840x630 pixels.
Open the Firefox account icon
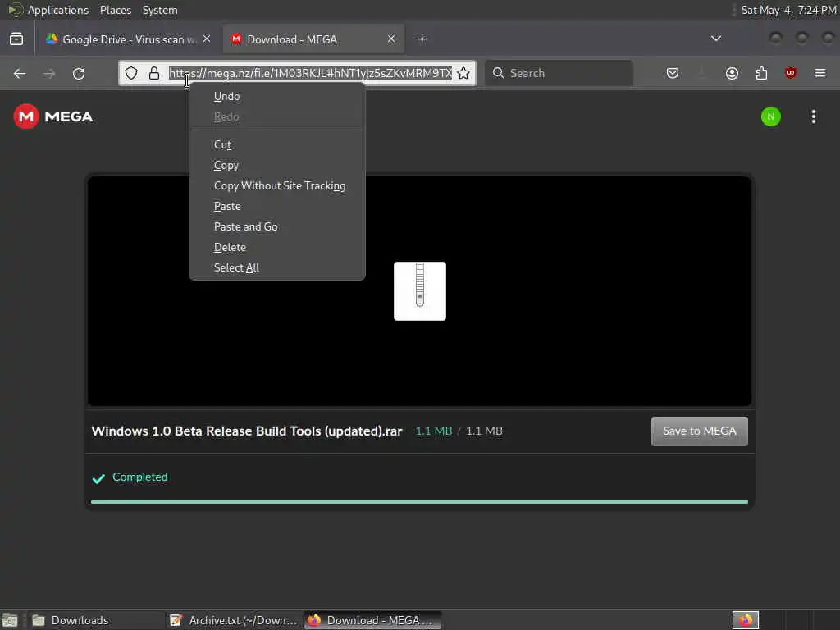(732, 73)
